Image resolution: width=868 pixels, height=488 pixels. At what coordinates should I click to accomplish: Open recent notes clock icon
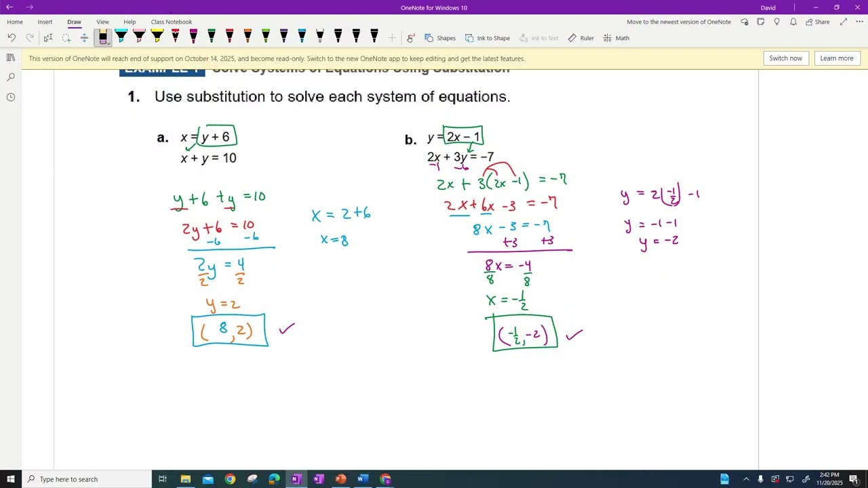pos(11,97)
